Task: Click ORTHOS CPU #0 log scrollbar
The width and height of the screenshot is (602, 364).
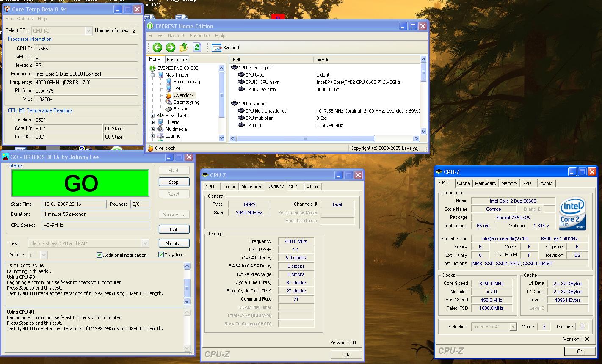Action: 187,284
